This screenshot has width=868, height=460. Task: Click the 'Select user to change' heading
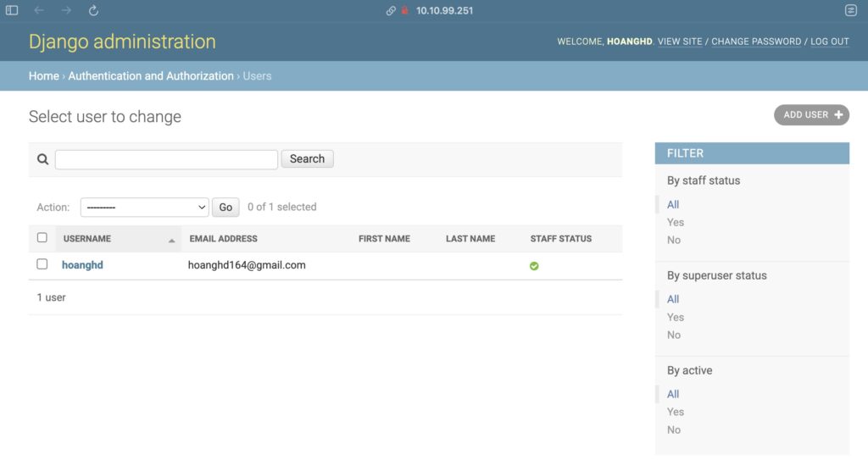pos(104,116)
